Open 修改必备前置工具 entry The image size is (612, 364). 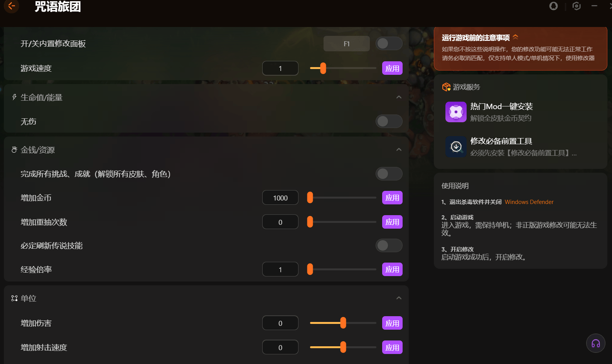(501, 141)
